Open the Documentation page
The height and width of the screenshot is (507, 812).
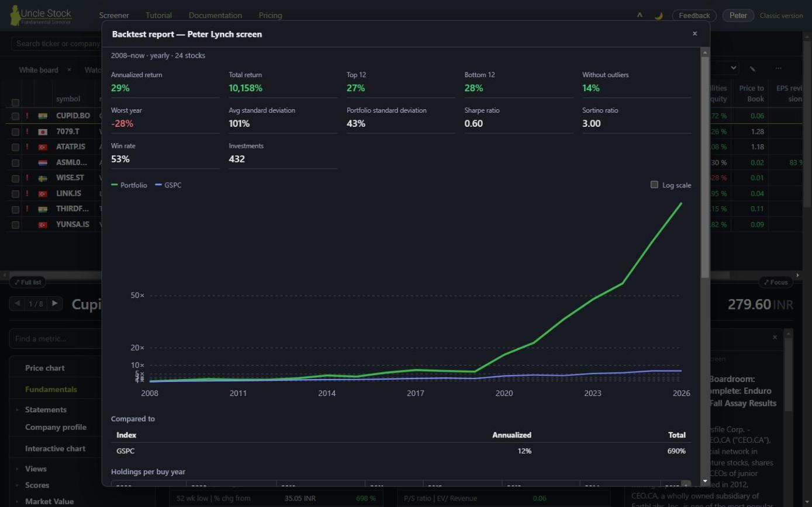tap(215, 15)
